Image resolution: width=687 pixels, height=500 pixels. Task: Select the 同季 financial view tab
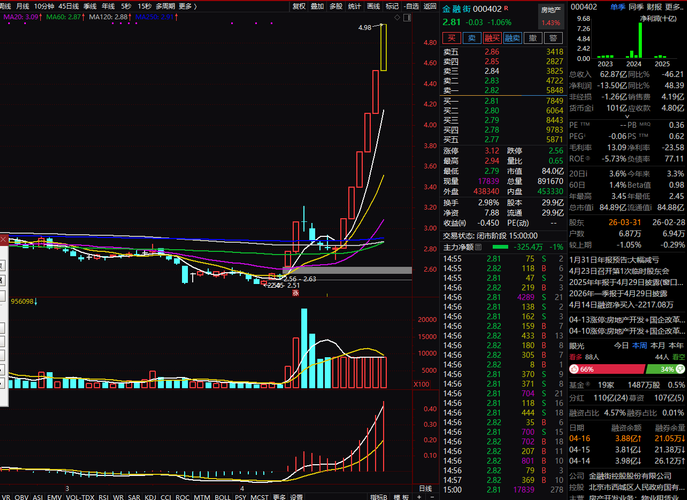click(636, 7)
